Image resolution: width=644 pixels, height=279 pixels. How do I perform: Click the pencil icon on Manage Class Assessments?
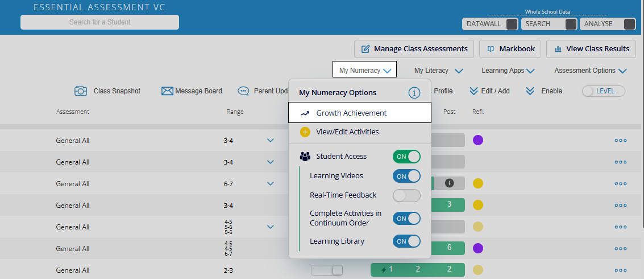click(365, 49)
